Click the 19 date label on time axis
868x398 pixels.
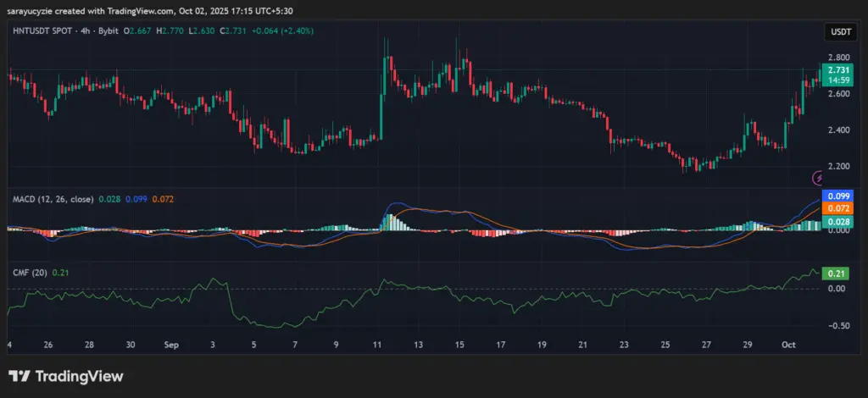[542, 345]
